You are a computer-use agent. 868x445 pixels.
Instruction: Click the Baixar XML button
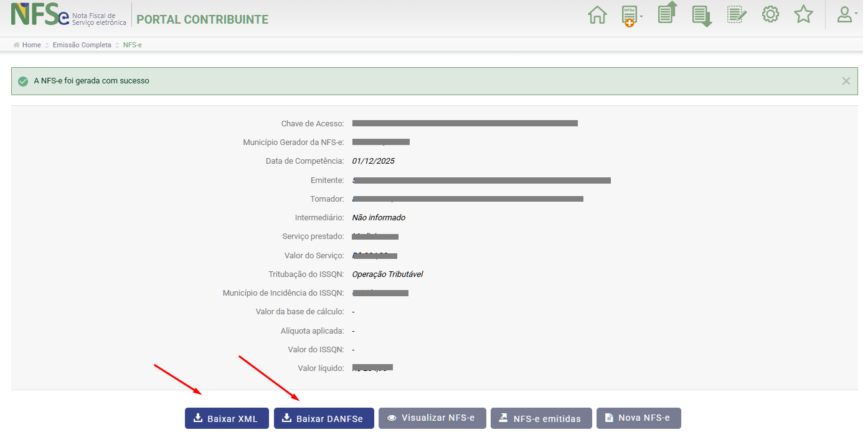227,418
